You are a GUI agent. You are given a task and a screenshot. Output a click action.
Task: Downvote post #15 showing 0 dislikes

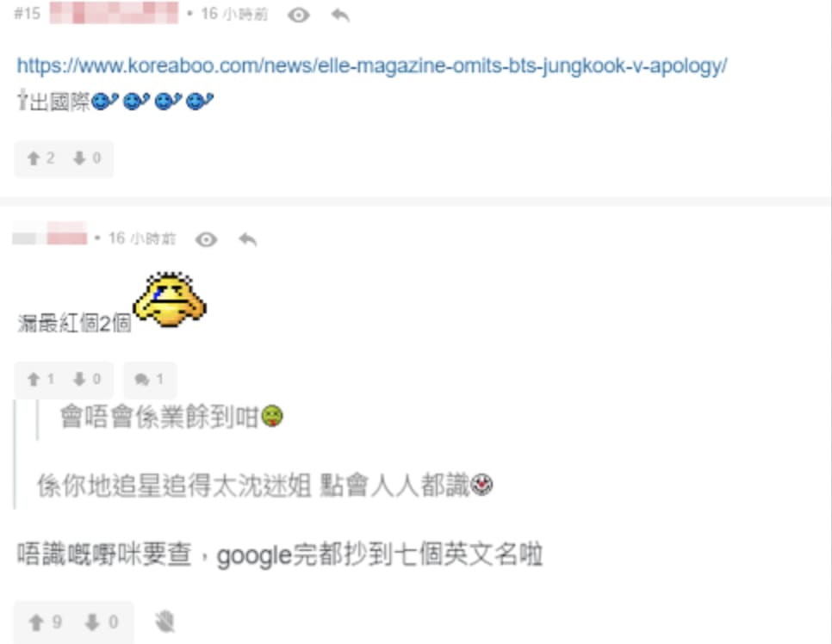[x=87, y=158]
